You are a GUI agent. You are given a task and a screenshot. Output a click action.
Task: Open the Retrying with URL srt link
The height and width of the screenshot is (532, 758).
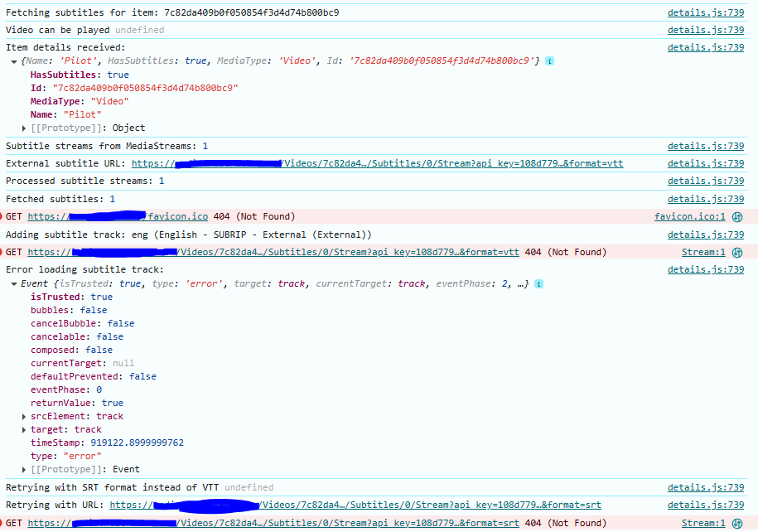pos(355,505)
